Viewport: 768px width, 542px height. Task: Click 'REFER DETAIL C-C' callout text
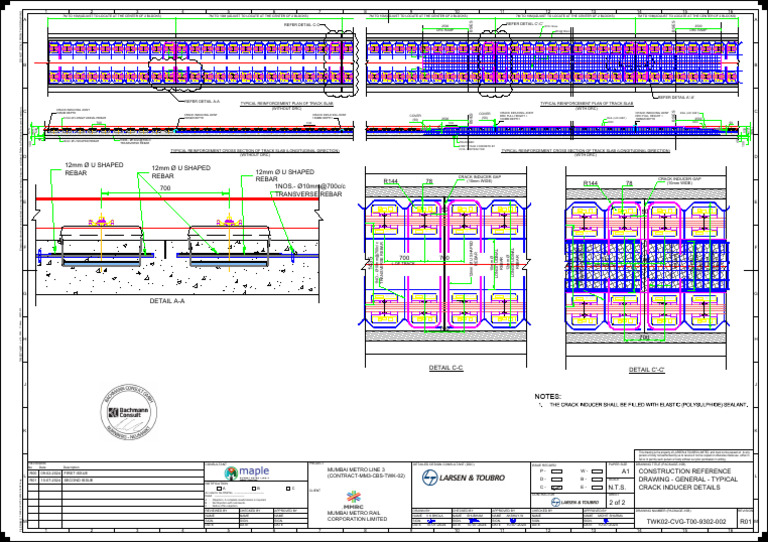click(302, 24)
